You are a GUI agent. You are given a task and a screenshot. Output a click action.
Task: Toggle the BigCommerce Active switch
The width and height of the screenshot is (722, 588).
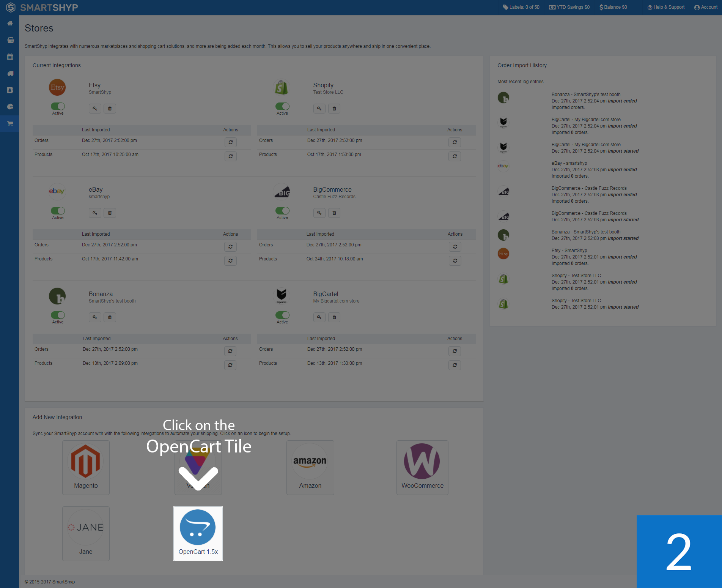pyautogui.click(x=282, y=211)
